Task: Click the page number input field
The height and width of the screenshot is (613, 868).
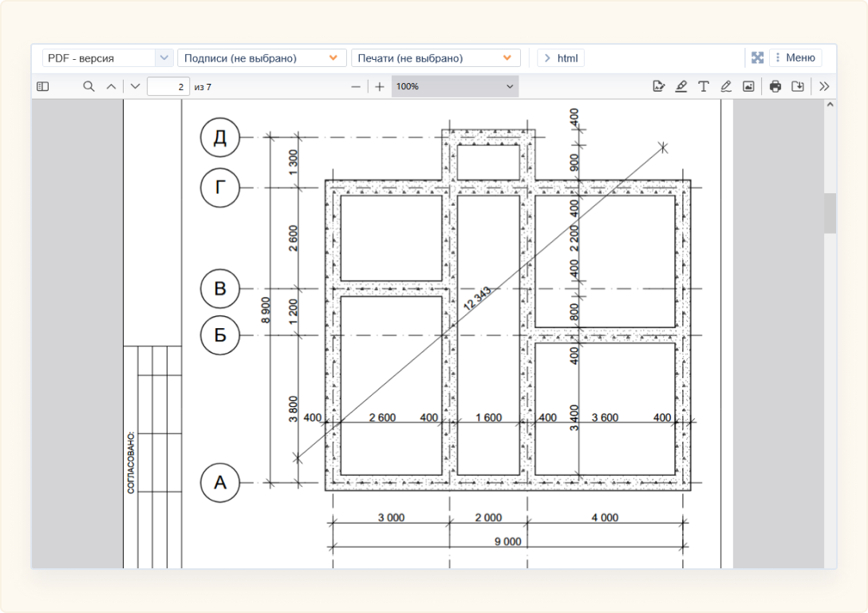Action: coord(168,86)
